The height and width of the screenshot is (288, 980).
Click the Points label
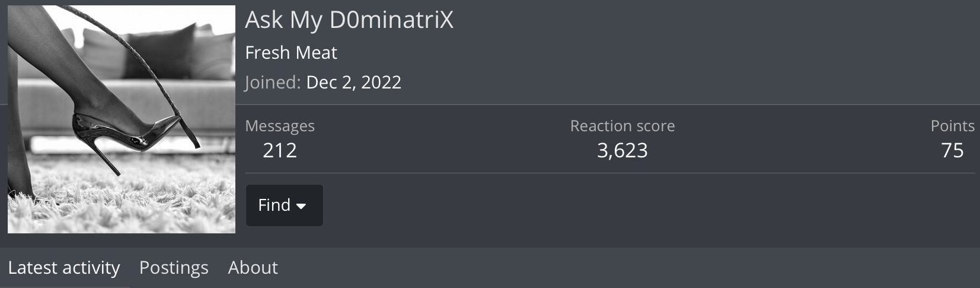[x=952, y=126]
